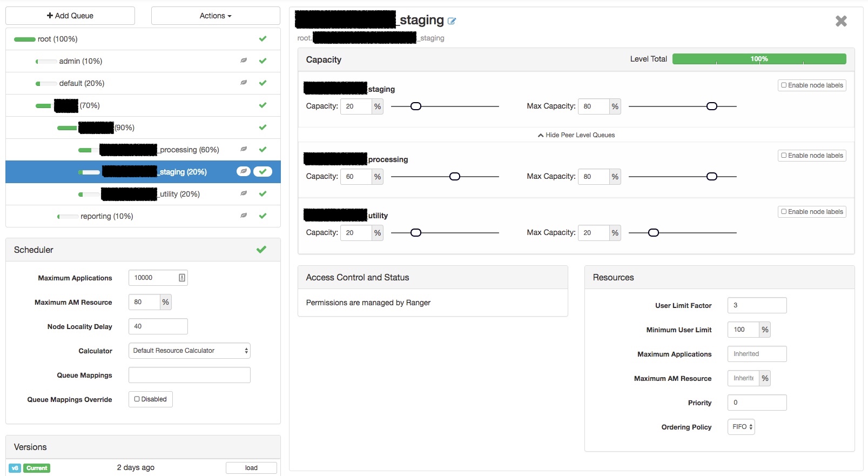Image resolution: width=868 pixels, height=476 pixels.
Task: Click the edit pencil icon beside staging title
Action: (x=452, y=22)
